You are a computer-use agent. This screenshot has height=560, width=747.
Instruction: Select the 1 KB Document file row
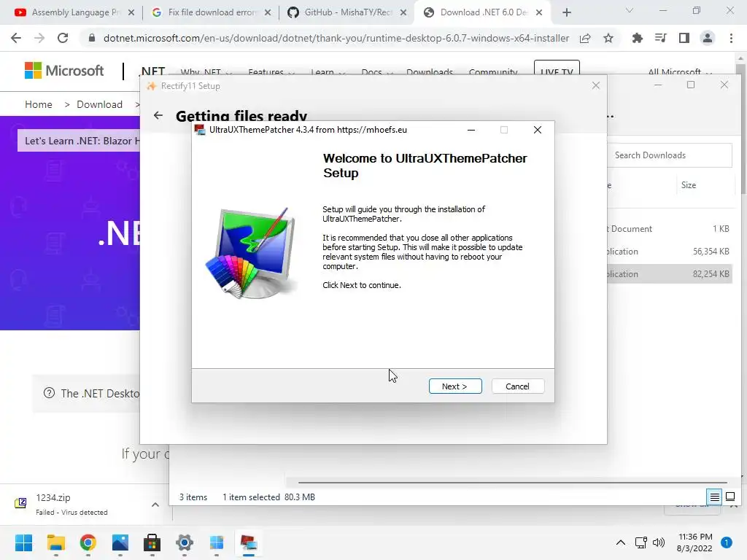click(670, 228)
